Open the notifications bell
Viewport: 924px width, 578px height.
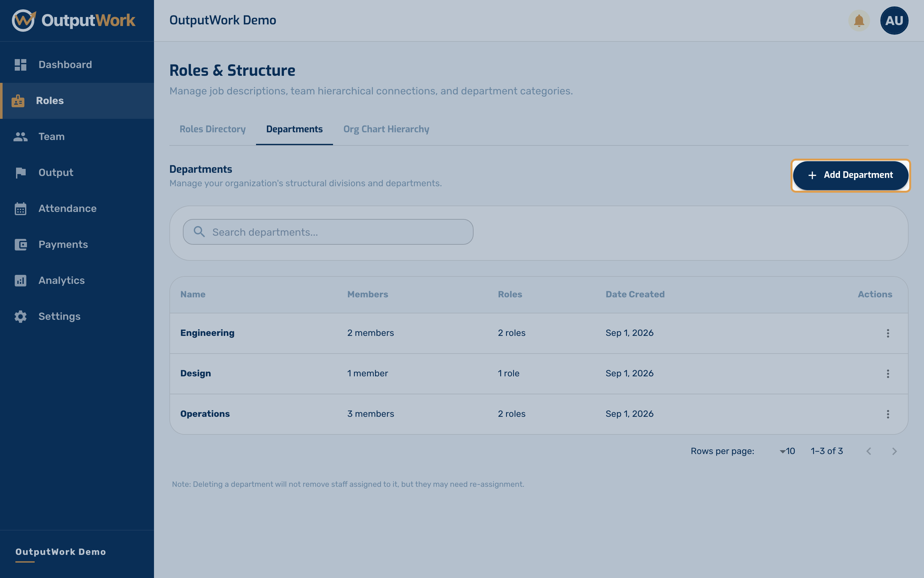[x=859, y=20]
